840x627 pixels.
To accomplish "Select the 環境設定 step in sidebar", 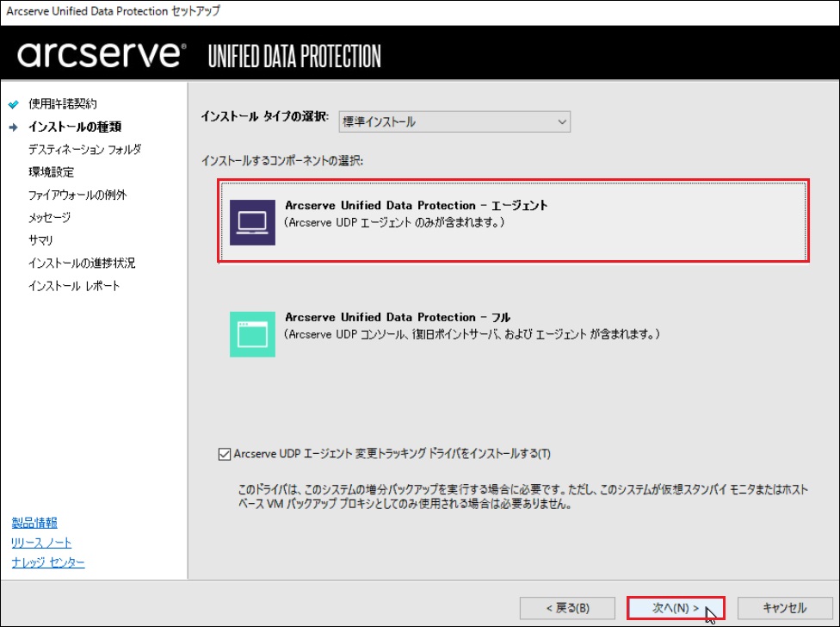I will 52,172.
